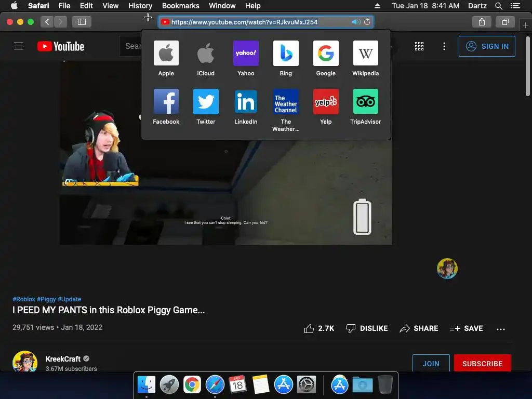The image size is (532, 399).
Task: Click the #Piggy hashtag
Action: [46, 299]
